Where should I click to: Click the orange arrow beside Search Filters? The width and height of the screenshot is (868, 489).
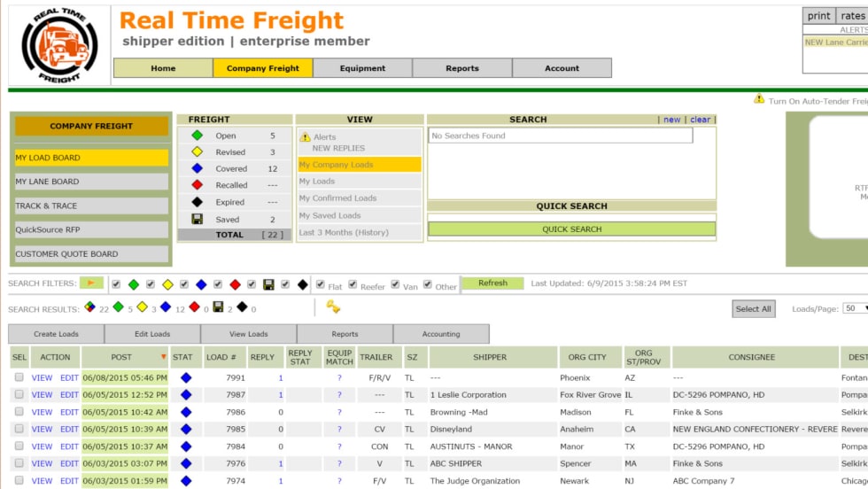click(91, 283)
